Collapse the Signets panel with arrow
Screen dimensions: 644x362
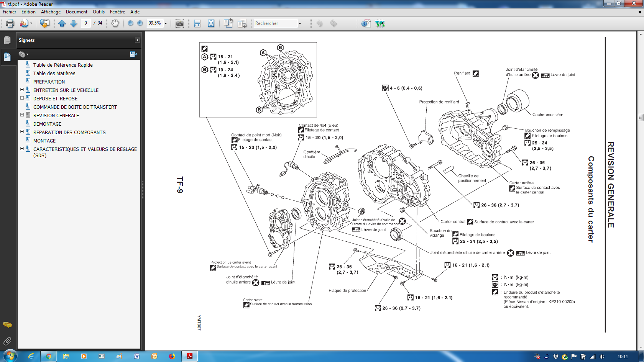point(137,40)
